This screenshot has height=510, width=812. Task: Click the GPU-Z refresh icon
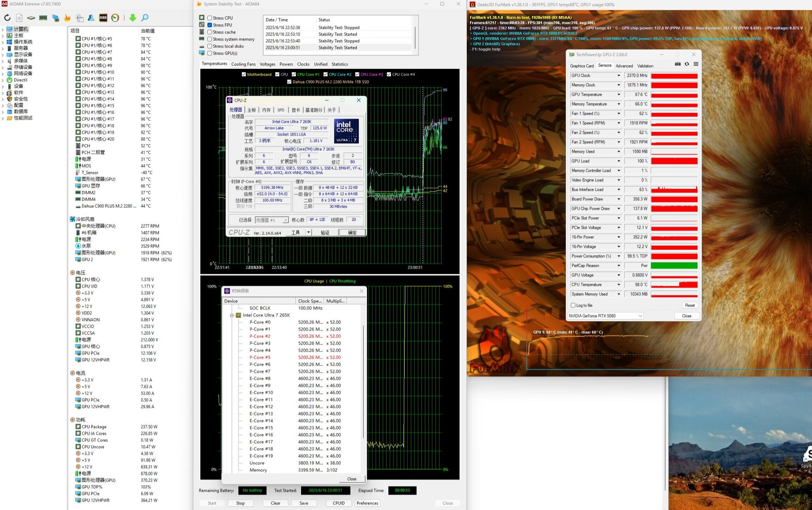point(687,64)
